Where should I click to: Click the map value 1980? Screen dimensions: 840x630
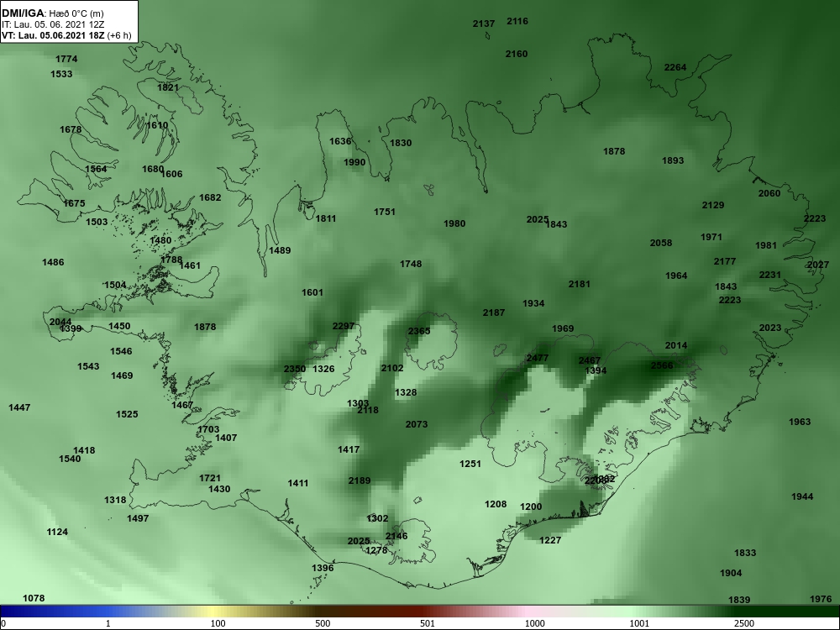point(454,223)
